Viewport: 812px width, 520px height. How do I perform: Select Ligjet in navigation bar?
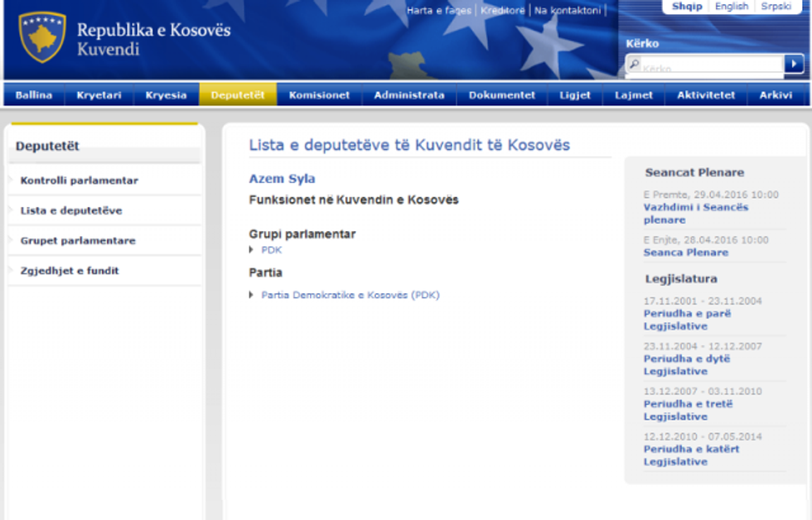[575, 95]
